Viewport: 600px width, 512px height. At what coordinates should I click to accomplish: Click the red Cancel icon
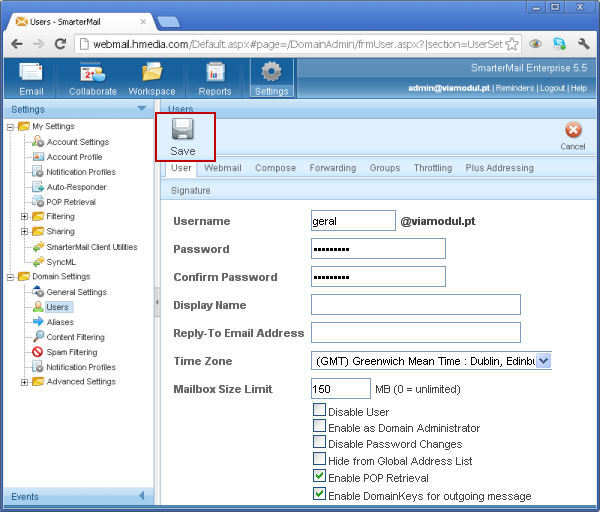[573, 130]
